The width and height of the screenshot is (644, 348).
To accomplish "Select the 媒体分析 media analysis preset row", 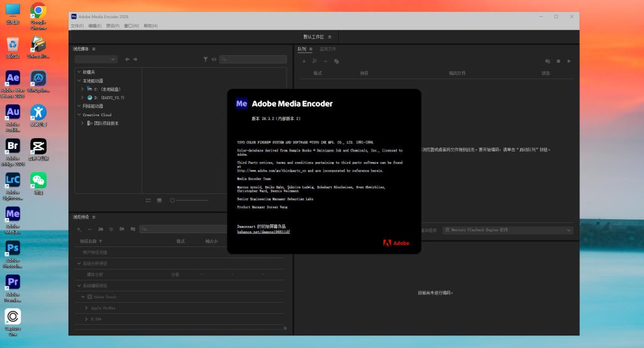I will 180,275.
